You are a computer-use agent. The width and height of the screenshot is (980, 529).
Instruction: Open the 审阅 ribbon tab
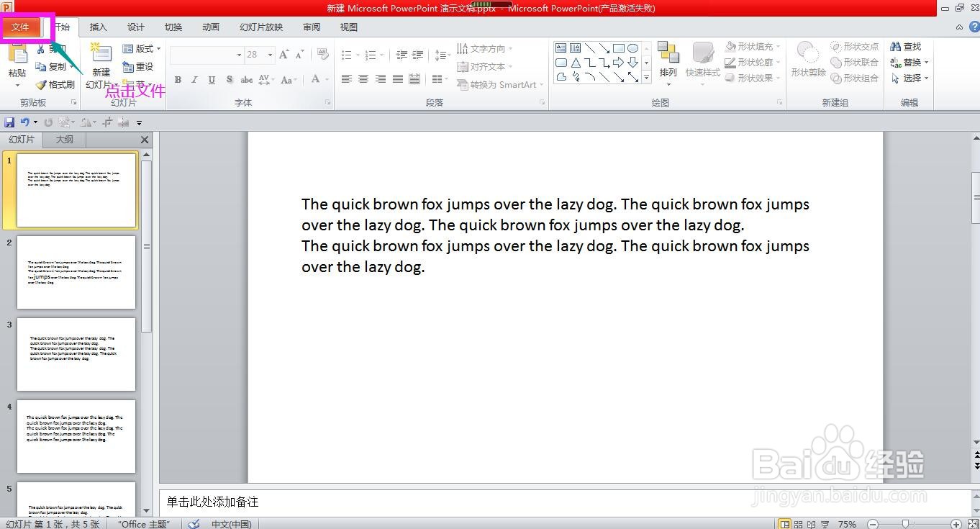point(312,27)
